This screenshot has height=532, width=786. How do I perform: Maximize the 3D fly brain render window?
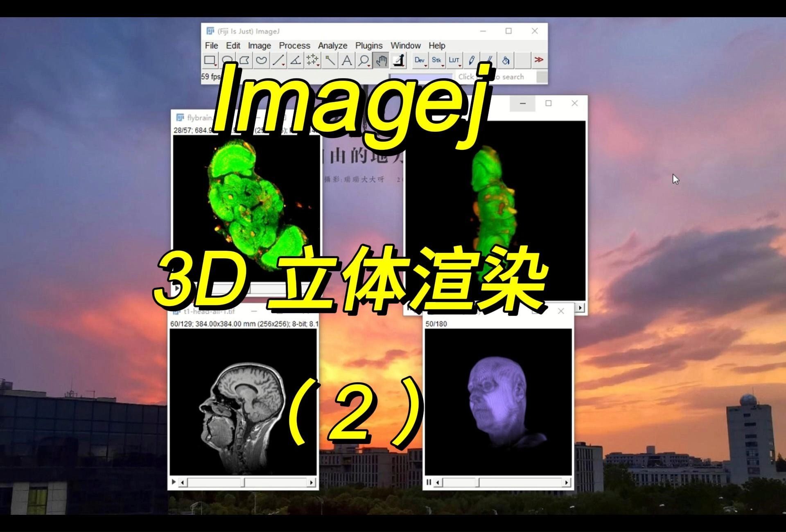pyautogui.click(x=549, y=104)
